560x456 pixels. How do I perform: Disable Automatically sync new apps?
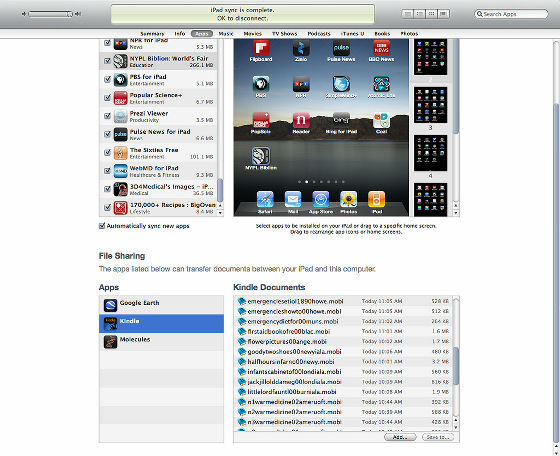102,226
